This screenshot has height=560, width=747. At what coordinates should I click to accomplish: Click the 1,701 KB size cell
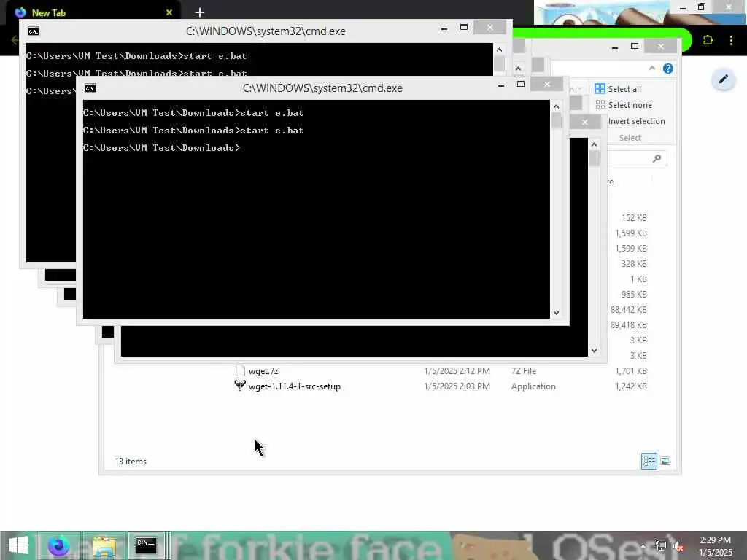tap(631, 371)
